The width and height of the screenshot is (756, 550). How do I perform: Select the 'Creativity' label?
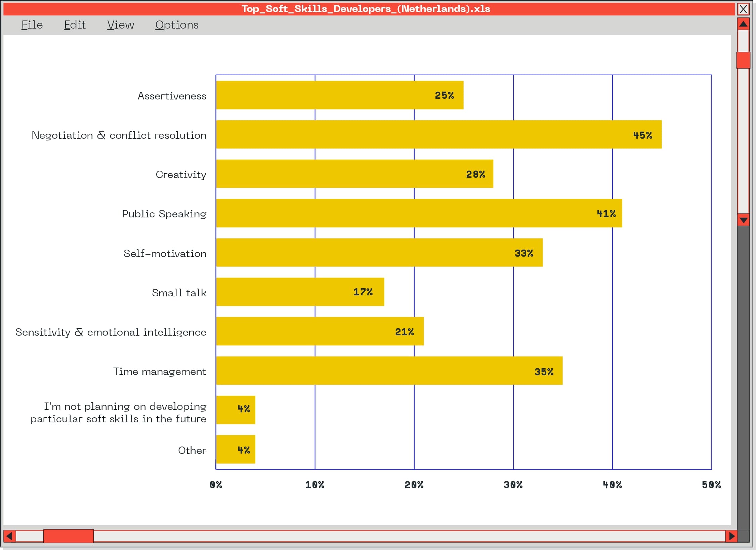click(x=181, y=175)
